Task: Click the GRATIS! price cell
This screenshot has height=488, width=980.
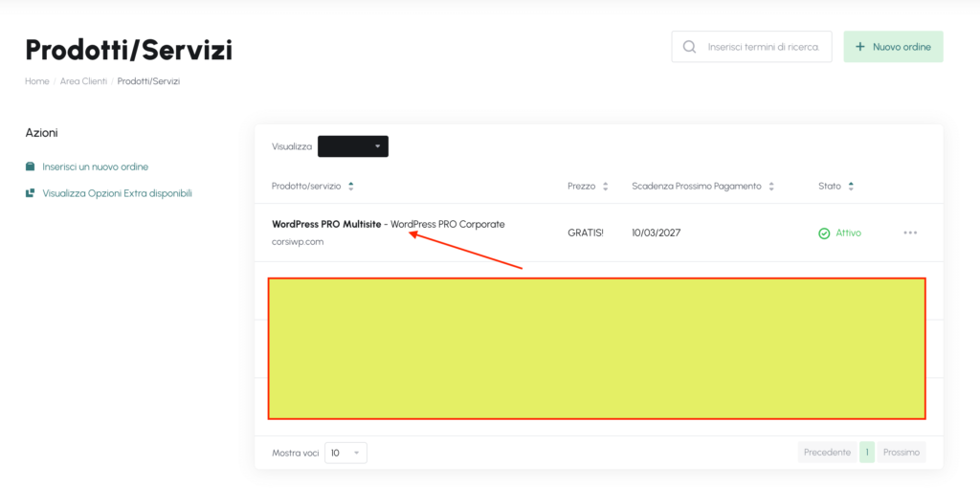Action: point(586,233)
